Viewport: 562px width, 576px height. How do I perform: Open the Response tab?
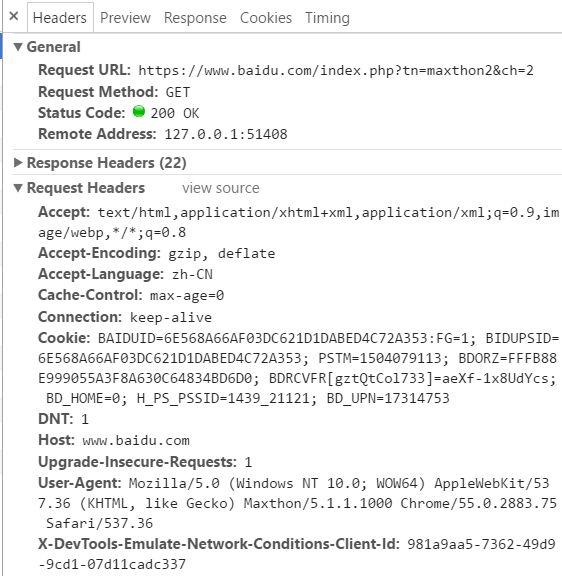coord(195,18)
